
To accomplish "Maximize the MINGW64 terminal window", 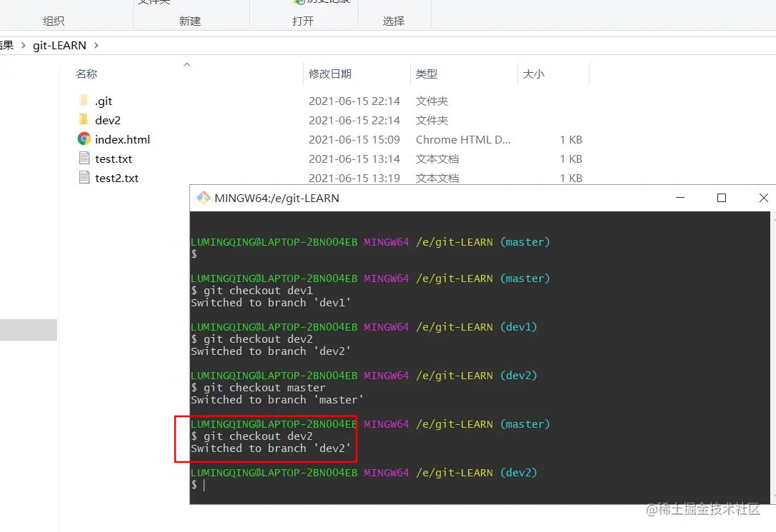I will click(x=722, y=198).
